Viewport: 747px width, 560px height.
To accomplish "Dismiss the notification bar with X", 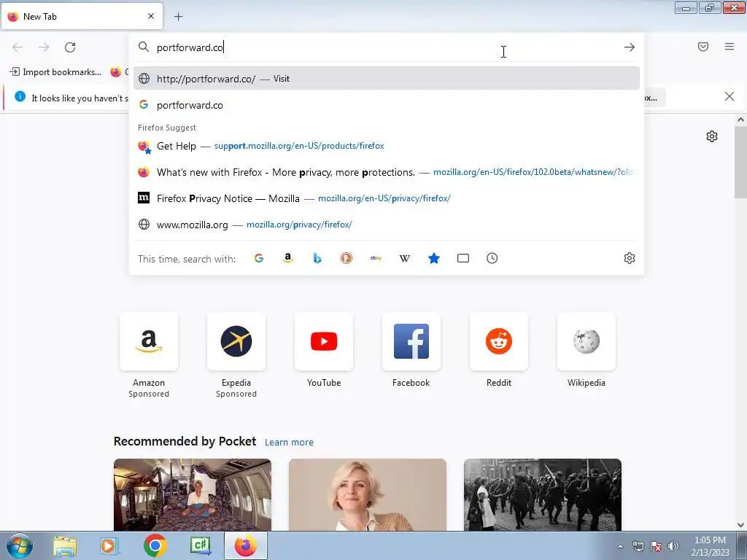I will (x=729, y=96).
